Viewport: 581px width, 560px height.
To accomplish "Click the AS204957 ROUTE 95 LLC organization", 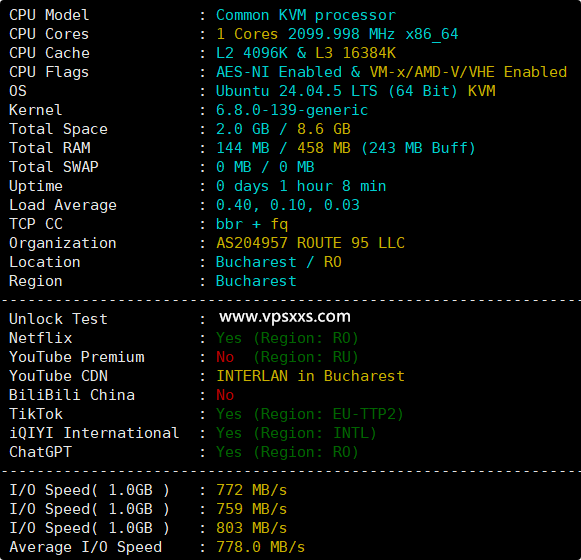I will [x=310, y=243].
